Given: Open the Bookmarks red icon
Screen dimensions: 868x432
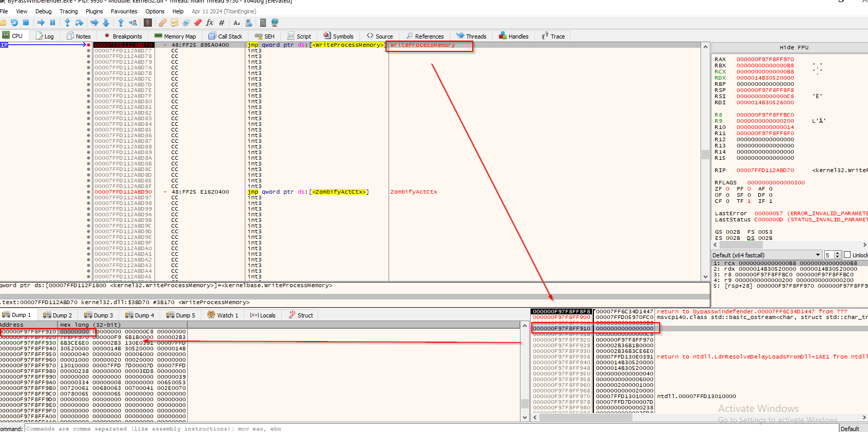Looking at the screenshot, I should pos(198,23).
